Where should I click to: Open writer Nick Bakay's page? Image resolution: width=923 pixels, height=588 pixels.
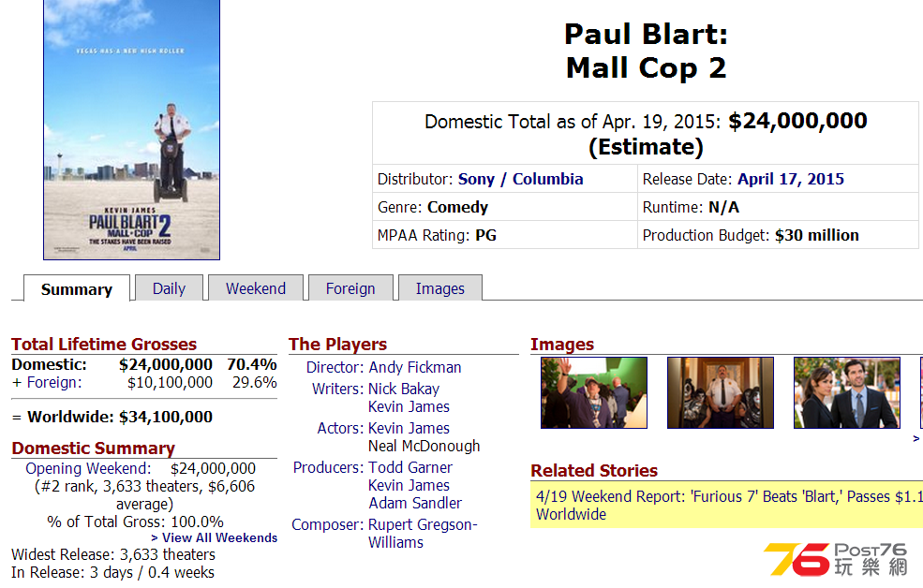[x=404, y=389]
